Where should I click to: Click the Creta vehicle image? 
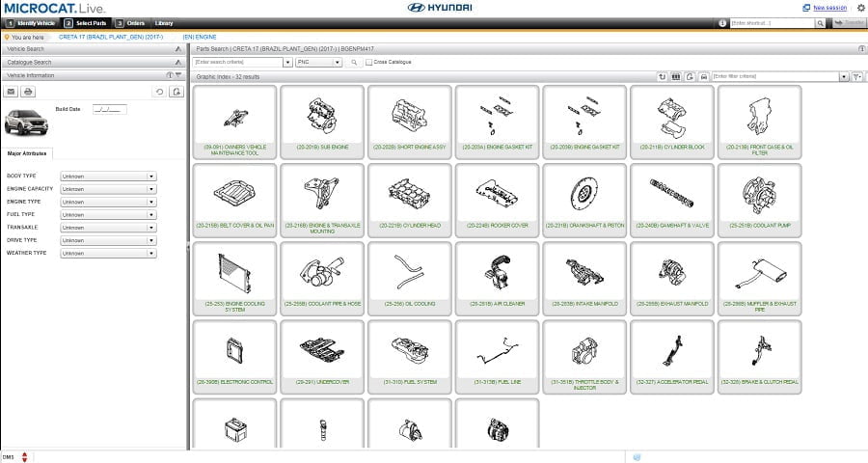[x=26, y=122]
